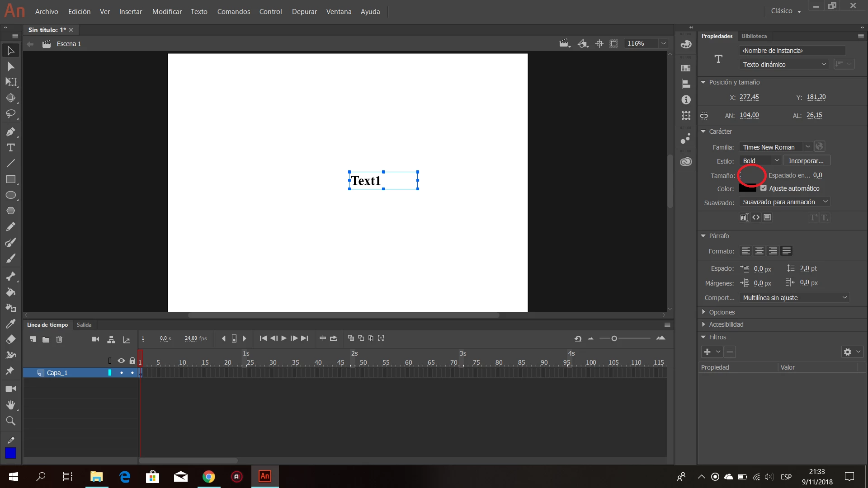Select the Pen tool
Screen dimensions: 868x488
(11, 132)
